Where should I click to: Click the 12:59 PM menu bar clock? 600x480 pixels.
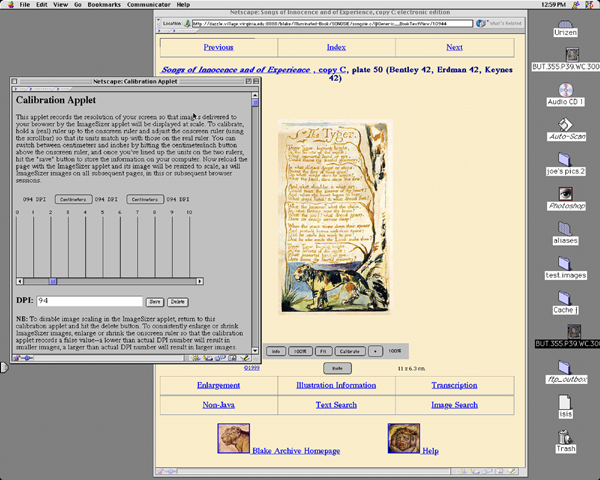click(x=554, y=5)
